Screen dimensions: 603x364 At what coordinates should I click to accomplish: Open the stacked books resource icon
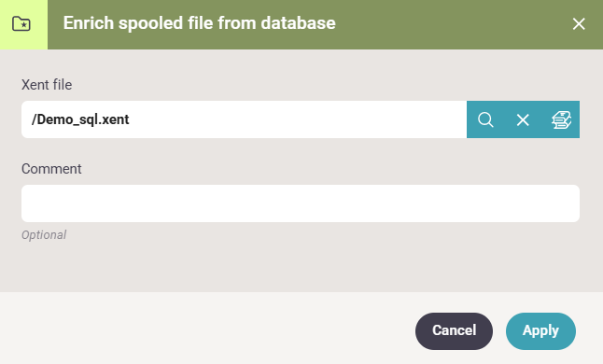click(x=561, y=119)
